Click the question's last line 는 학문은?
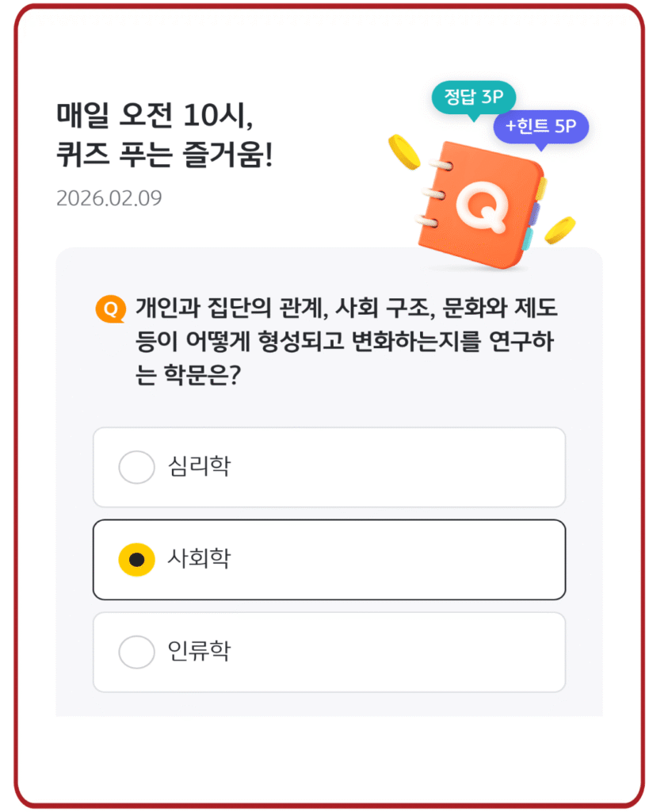Viewport: 649px width, 812px height. 189,377
